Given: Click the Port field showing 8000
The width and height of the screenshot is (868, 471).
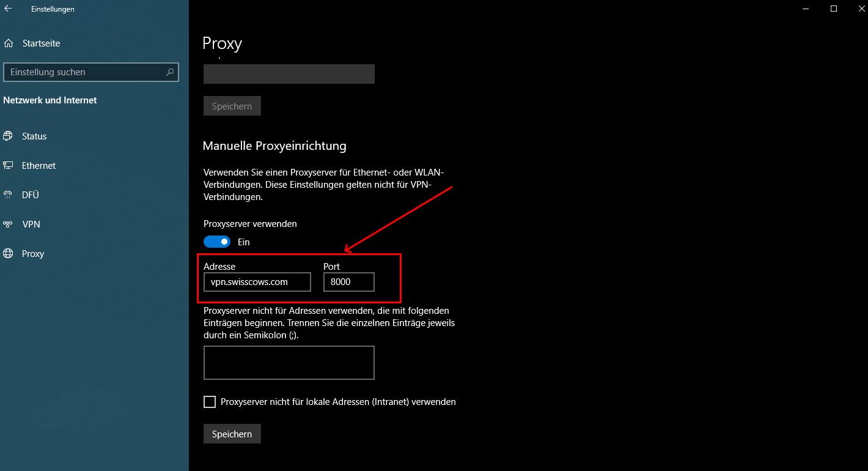Looking at the screenshot, I should [x=349, y=282].
